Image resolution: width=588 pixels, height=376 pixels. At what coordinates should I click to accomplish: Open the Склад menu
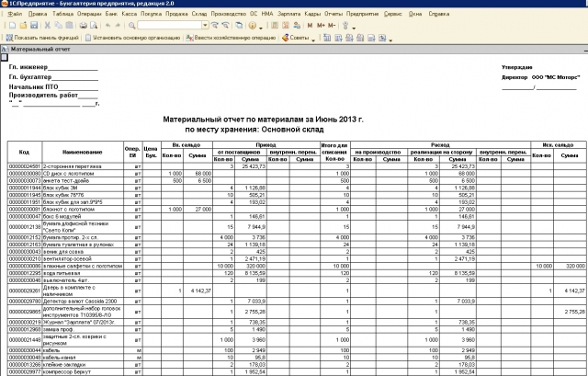pos(199,14)
